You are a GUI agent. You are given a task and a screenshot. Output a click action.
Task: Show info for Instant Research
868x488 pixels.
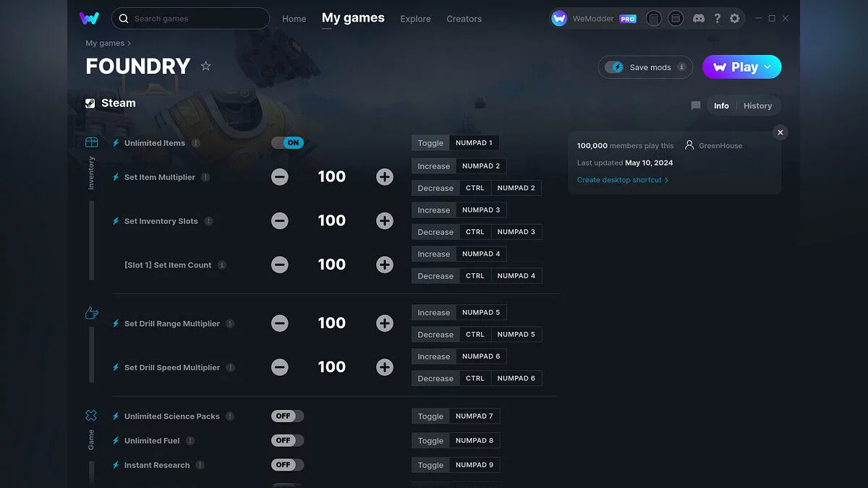coord(200,466)
